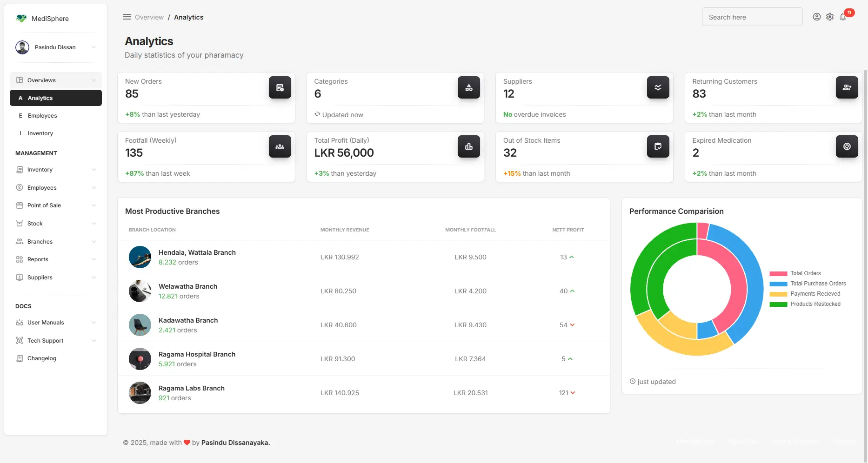Toggle the hamburger menu icon
This screenshot has height=463, width=868.
click(x=127, y=17)
